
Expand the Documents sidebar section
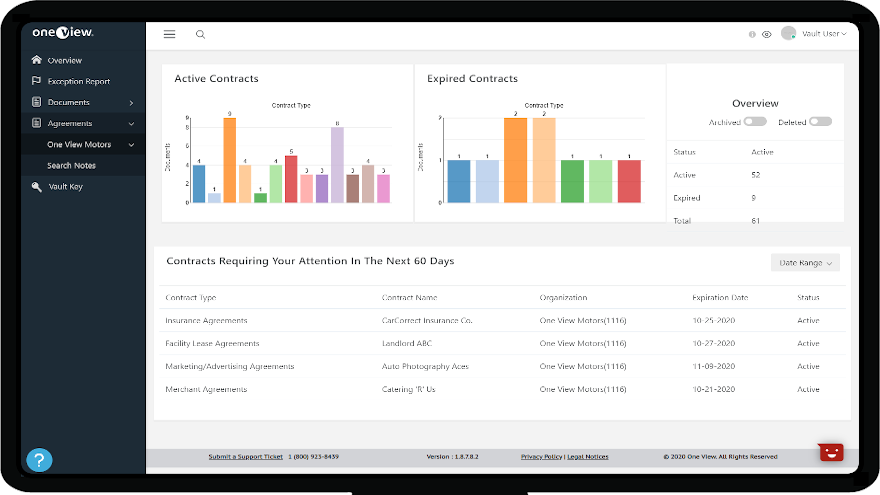(x=131, y=103)
